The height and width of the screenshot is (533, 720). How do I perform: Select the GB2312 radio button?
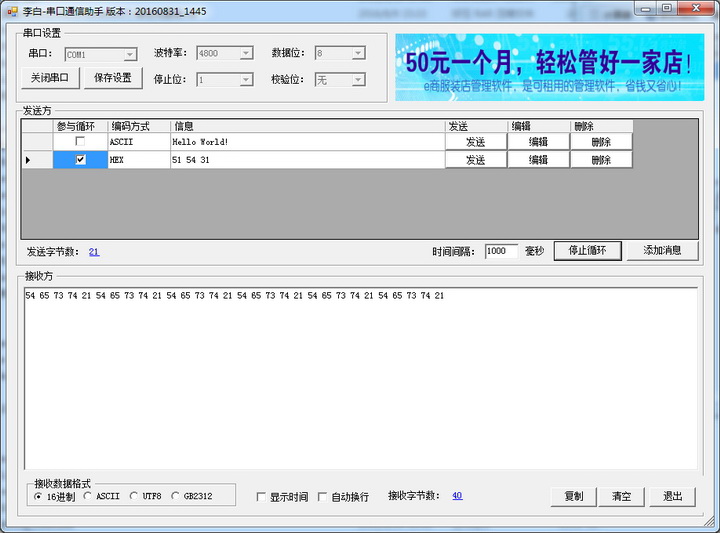176,496
